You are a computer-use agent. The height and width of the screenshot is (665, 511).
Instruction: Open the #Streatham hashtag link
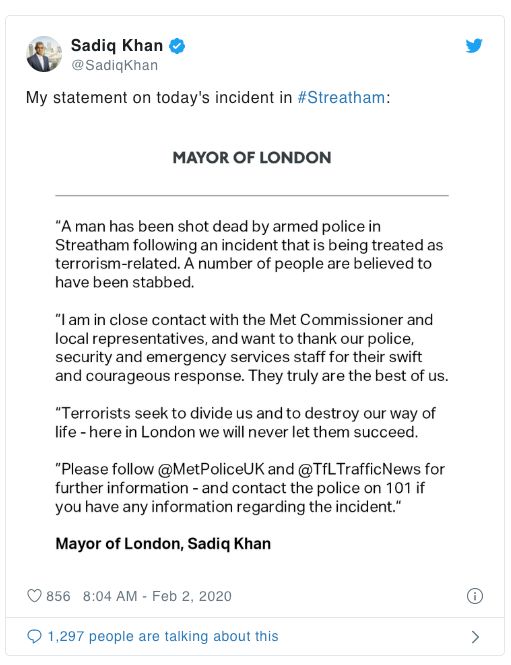coord(341,98)
